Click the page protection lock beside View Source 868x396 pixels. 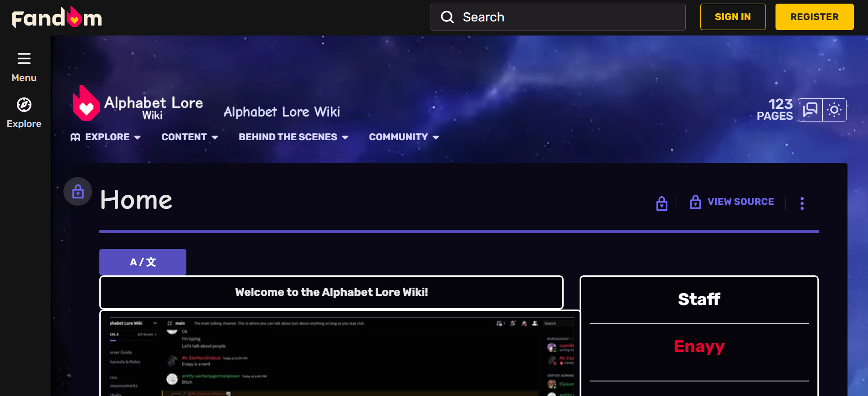pyautogui.click(x=662, y=203)
